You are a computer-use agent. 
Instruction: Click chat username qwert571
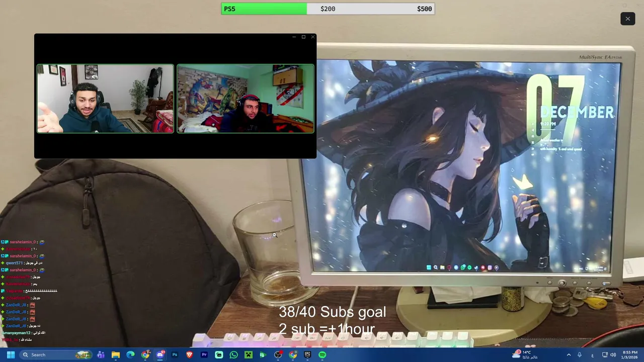coord(14,263)
